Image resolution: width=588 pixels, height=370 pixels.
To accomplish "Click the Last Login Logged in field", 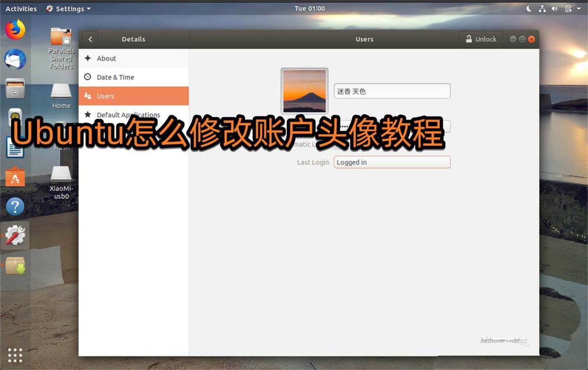I will [x=392, y=162].
